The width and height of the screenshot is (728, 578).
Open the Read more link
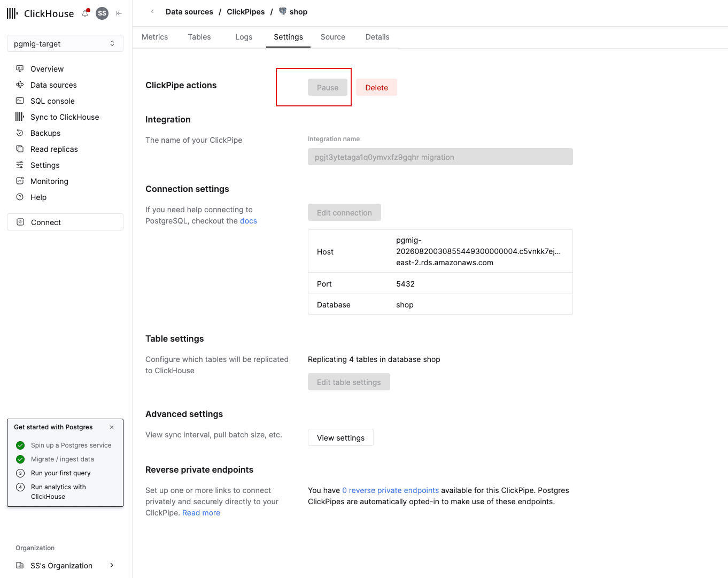click(x=201, y=513)
